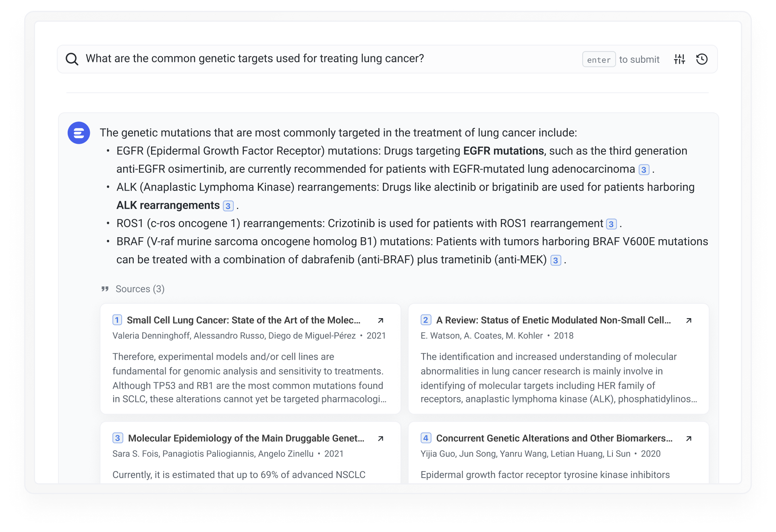The height and width of the screenshot is (532, 776).
Task: Open external link for Concurrent Genetic Alterations source
Action: click(x=689, y=439)
